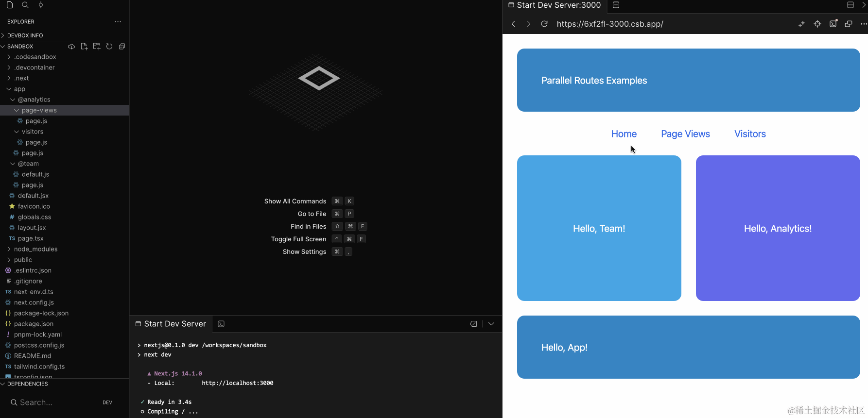868x418 pixels.
Task: Click the dependencies Search input field
Action: click(56, 402)
